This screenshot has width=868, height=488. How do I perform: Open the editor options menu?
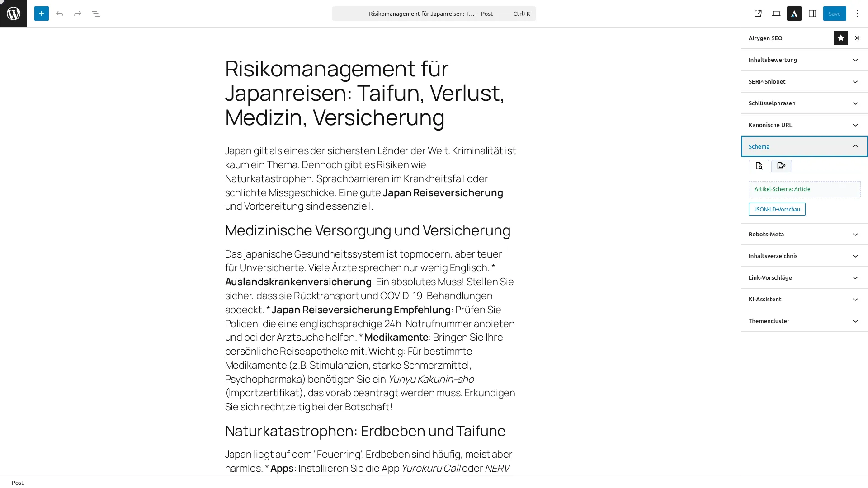tap(857, 14)
